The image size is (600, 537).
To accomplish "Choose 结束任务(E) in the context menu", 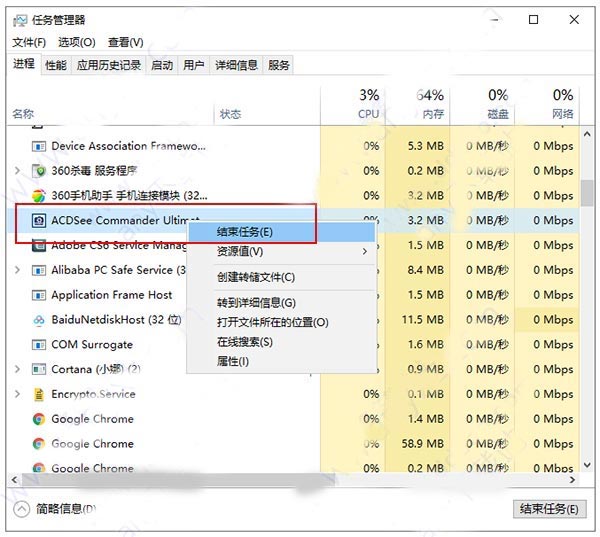I will (x=282, y=232).
